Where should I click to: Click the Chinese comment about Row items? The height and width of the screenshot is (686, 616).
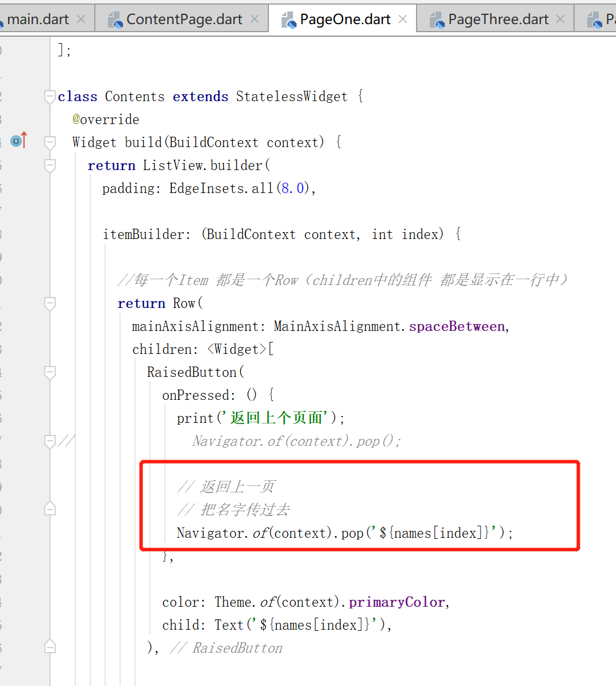tap(344, 280)
